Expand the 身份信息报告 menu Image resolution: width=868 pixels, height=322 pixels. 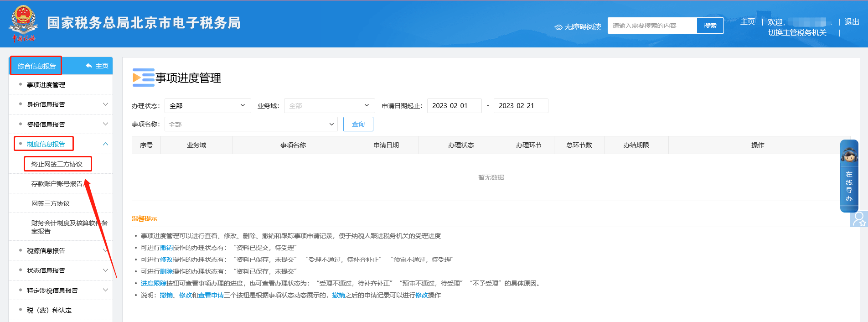point(105,104)
